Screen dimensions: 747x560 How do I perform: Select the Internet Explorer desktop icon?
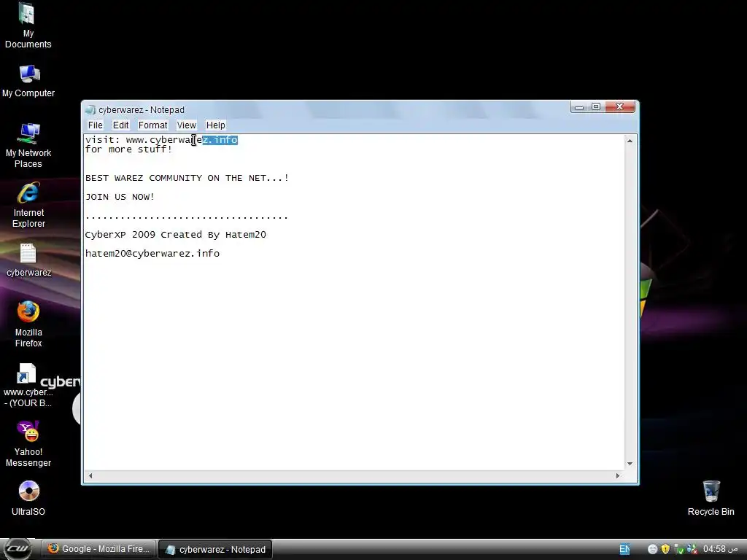point(28,205)
